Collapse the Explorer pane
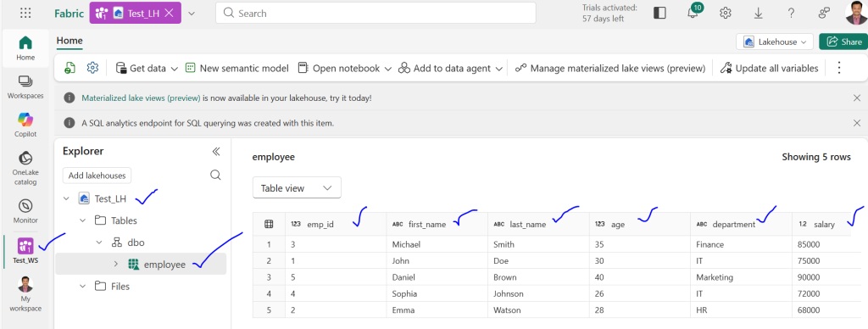This screenshot has width=868, height=329. pos(216,152)
